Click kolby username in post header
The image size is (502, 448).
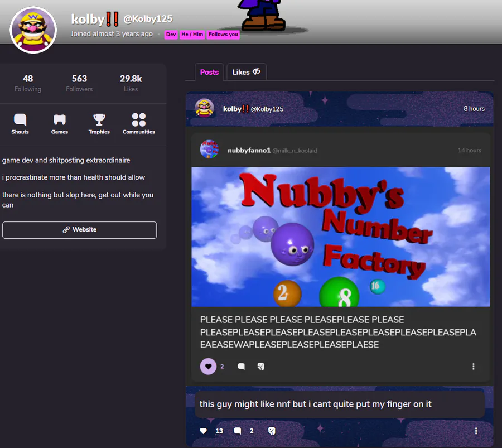tap(235, 109)
